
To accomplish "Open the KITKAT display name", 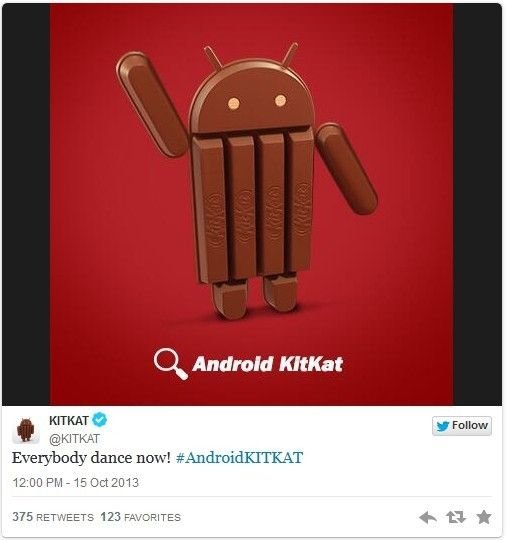I will 69,420.
